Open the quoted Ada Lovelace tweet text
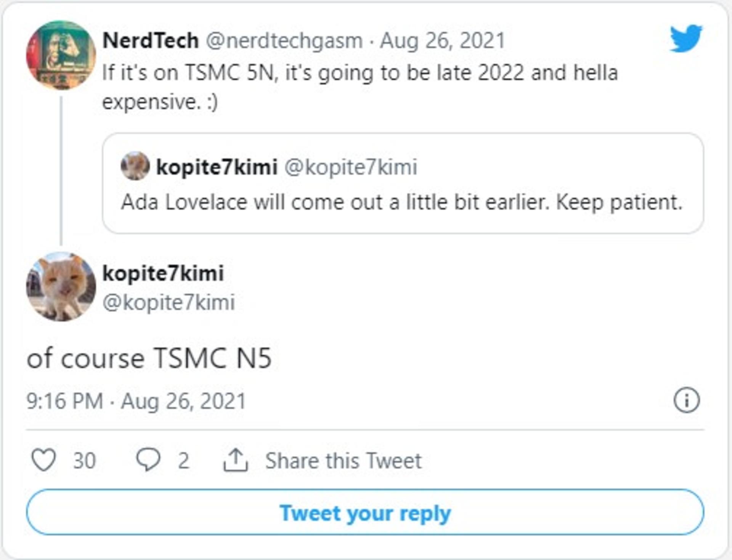The height and width of the screenshot is (560, 732). coord(401,202)
